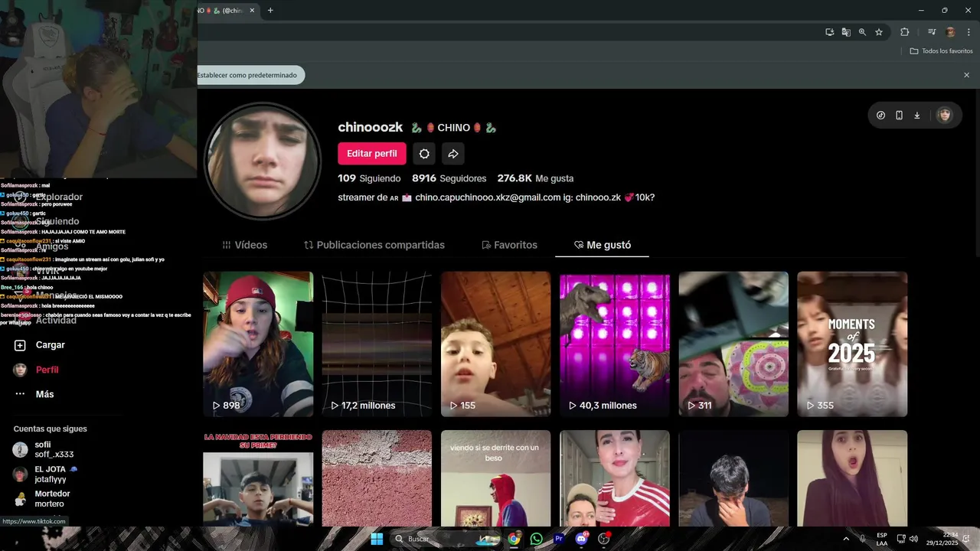Open the 'viendo si se derrite' video
Image resolution: width=980 pixels, height=551 pixels.
coord(495,478)
